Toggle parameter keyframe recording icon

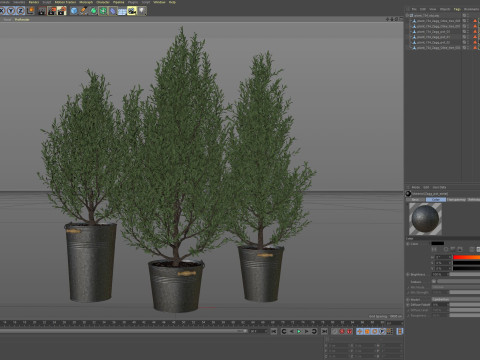click(x=382, y=331)
